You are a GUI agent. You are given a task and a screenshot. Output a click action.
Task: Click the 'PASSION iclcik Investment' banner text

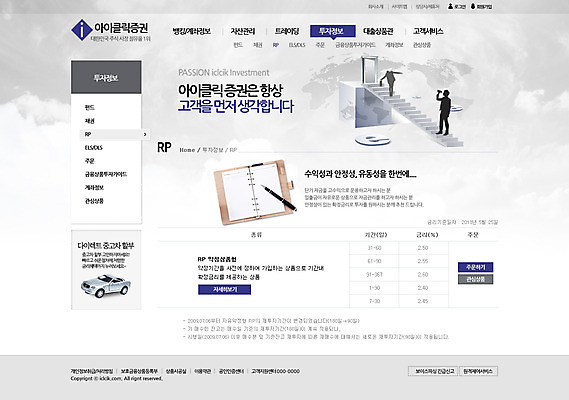click(x=224, y=73)
